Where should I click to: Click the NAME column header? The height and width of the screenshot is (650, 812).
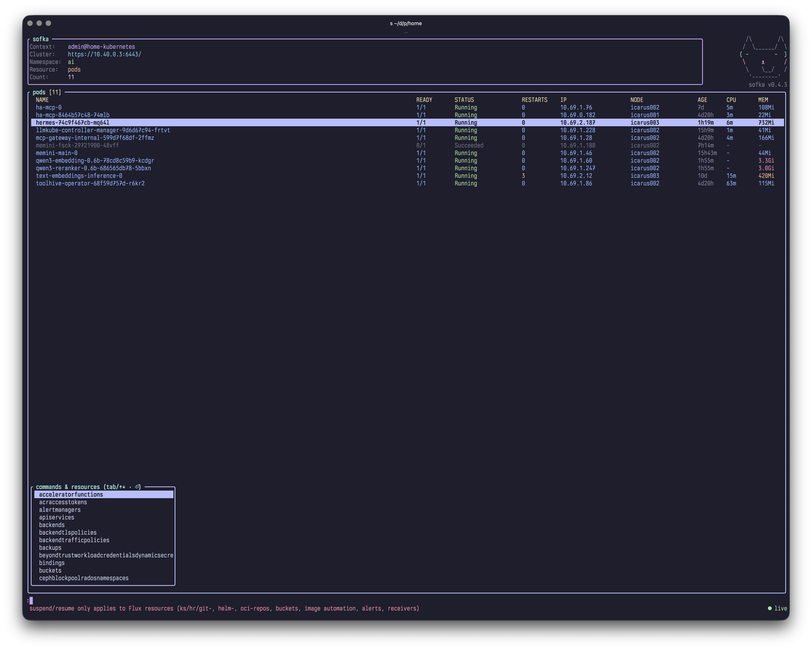click(x=42, y=100)
